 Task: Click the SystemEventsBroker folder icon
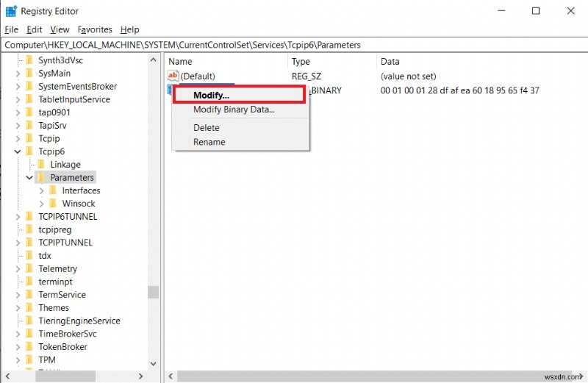(29, 86)
